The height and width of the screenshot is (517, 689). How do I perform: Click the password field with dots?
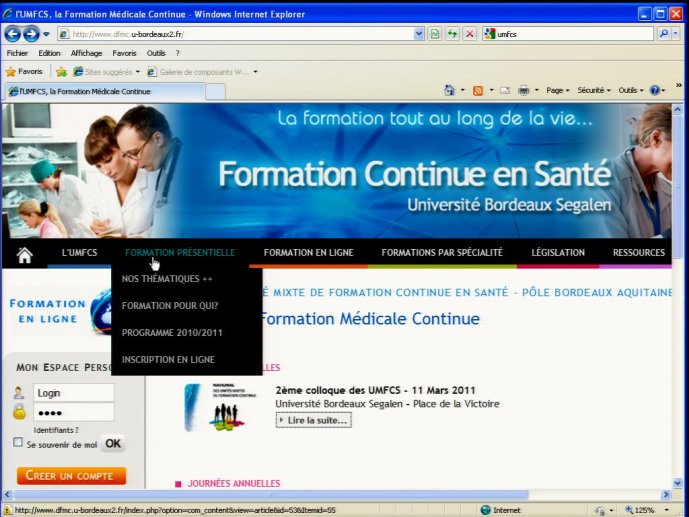[x=73, y=412]
